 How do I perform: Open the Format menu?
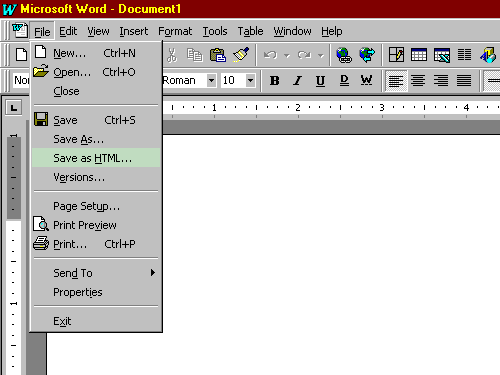[x=175, y=31]
